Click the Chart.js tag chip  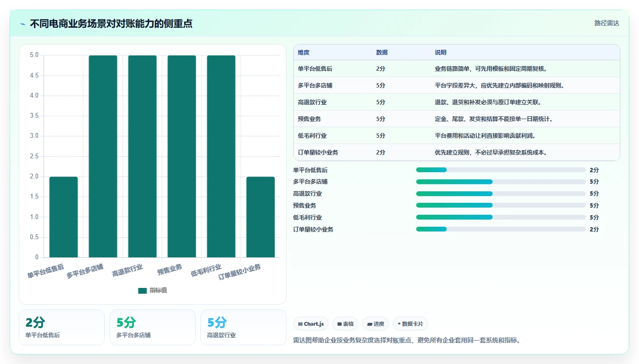pyautogui.click(x=311, y=324)
